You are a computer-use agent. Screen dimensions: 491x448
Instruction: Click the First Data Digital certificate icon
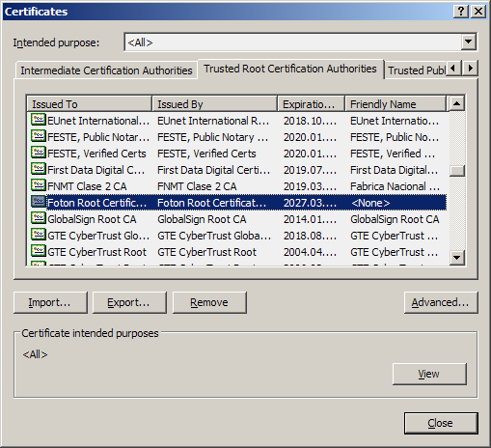(x=39, y=169)
